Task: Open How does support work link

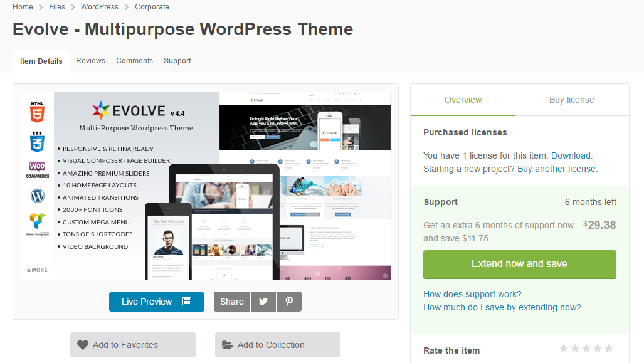Action: [x=472, y=294]
